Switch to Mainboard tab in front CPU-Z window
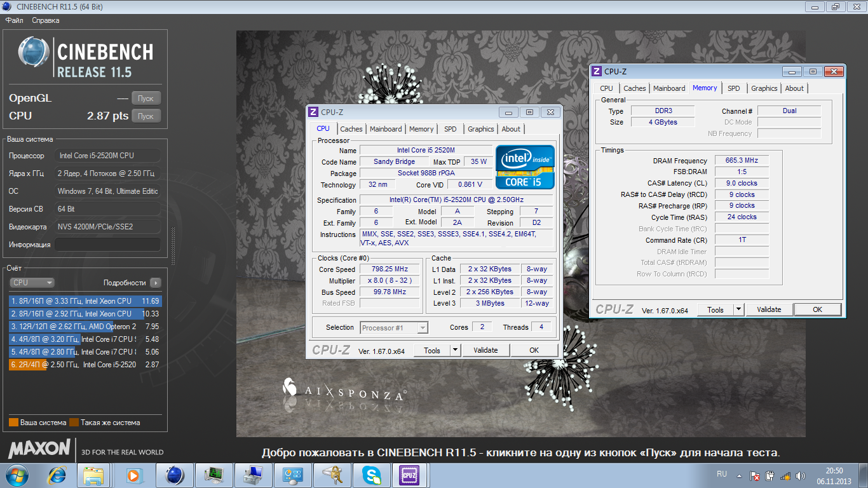The width and height of the screenshot is (868, 488). tap(386, 129)
